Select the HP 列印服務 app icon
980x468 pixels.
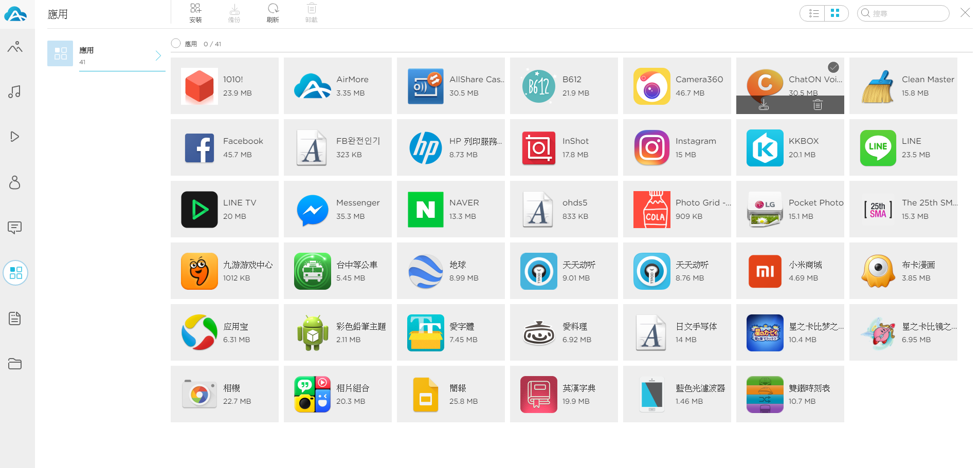pos(426,148)
